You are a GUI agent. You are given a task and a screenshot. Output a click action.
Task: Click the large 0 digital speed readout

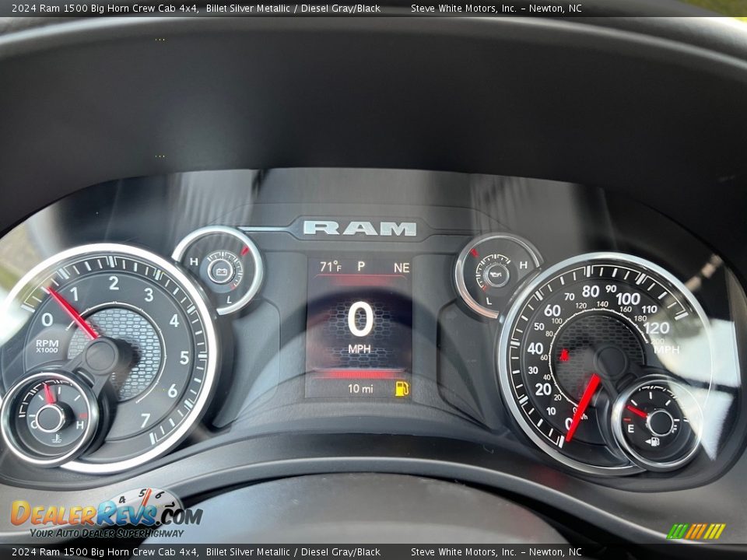point(360,320)
